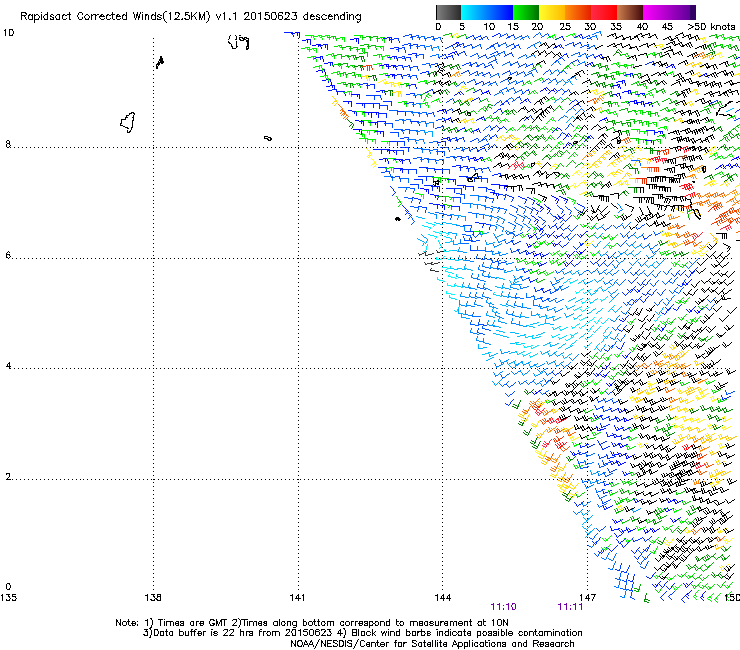
Task: Select the yellow 20-25 knots legend color
Action: (x=552, y=12)
